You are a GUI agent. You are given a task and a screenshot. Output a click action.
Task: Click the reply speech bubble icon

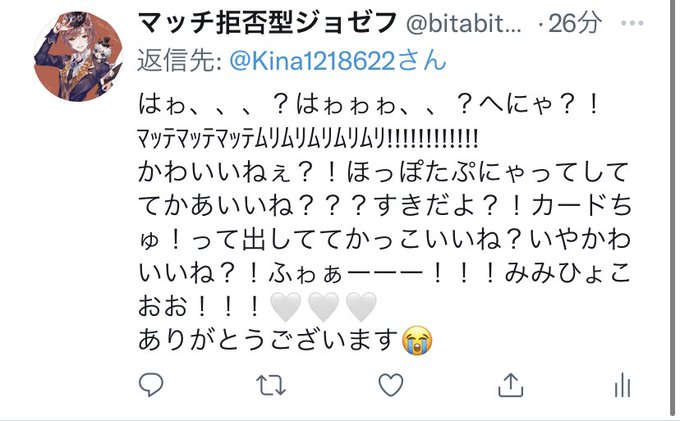pos(151,384)
